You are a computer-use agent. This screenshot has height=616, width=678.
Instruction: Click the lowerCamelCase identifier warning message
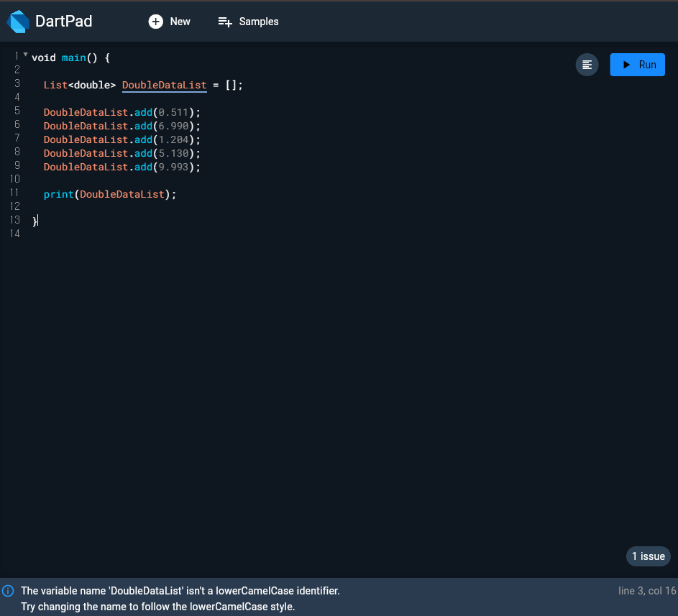pyautogui.click(x=180, y=591)
